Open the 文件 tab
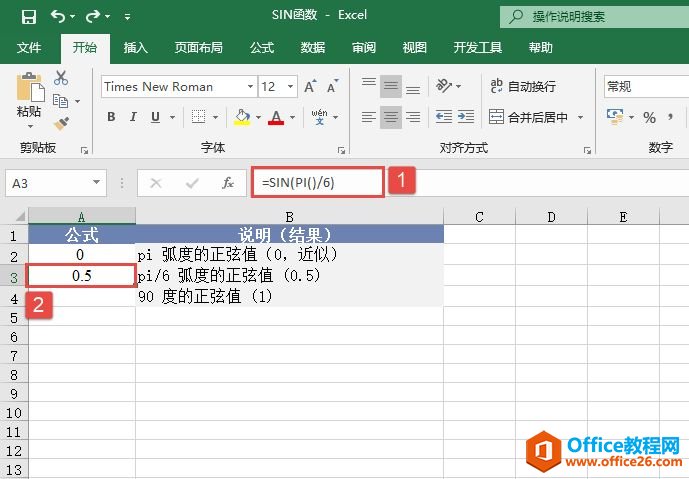This screenshot has height=479, width=689. (29, 47)
